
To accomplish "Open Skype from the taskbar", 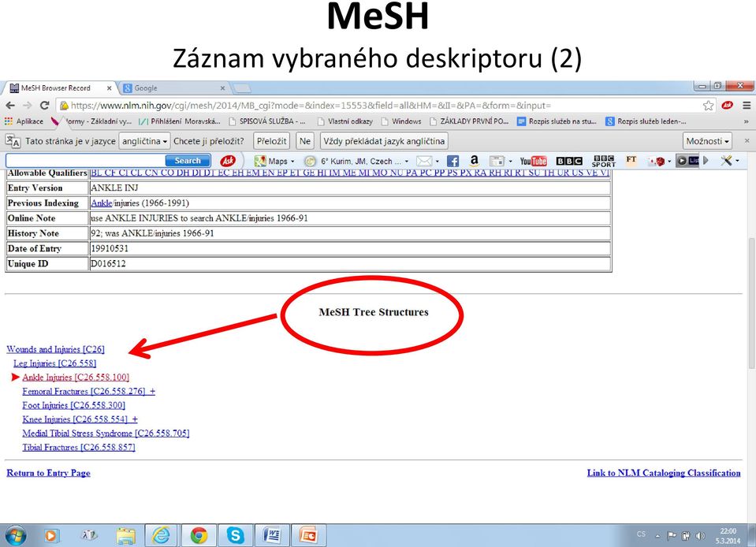I will (x=236, y=535).
